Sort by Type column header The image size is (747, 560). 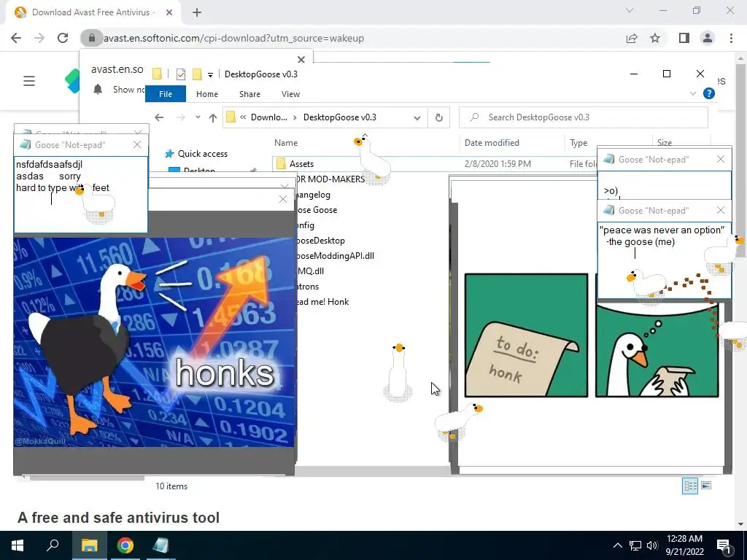pyautogui.click(x=578, y=142)
